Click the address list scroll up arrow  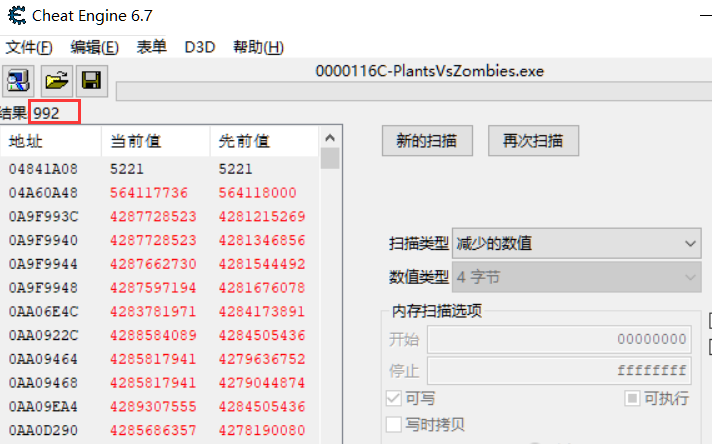(330, 138)
